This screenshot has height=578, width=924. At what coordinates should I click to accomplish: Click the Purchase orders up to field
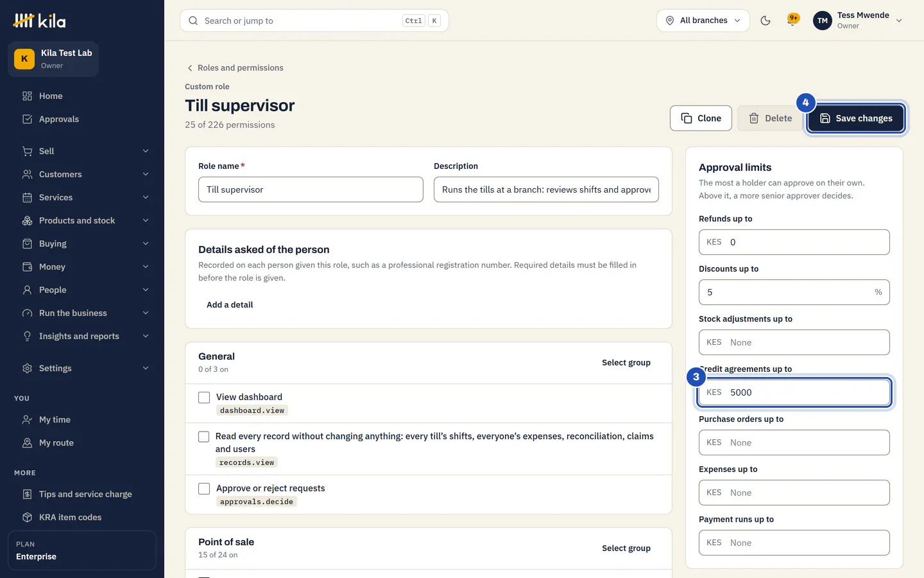pyautogui.click(x=794, y=442)
